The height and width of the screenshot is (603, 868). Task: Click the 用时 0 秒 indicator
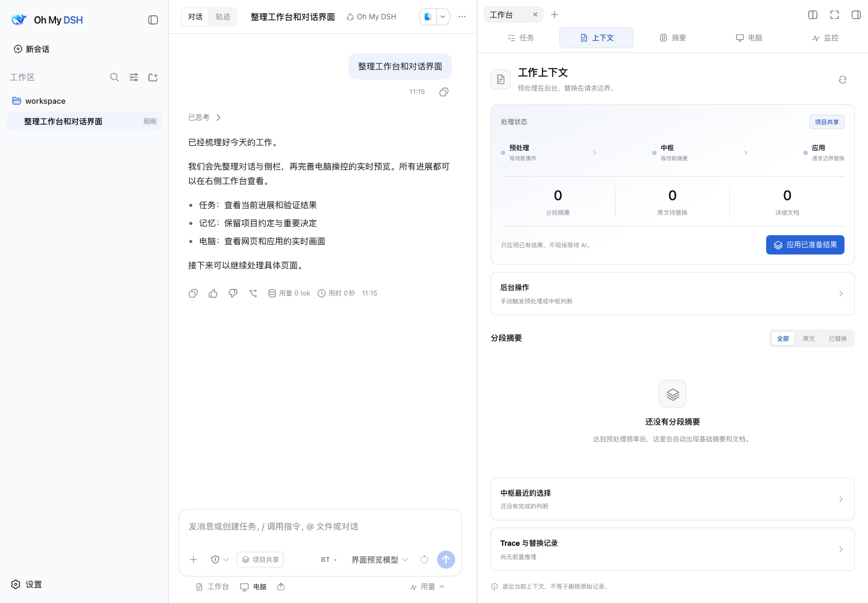pyautogui.click(x=336, y=293)
